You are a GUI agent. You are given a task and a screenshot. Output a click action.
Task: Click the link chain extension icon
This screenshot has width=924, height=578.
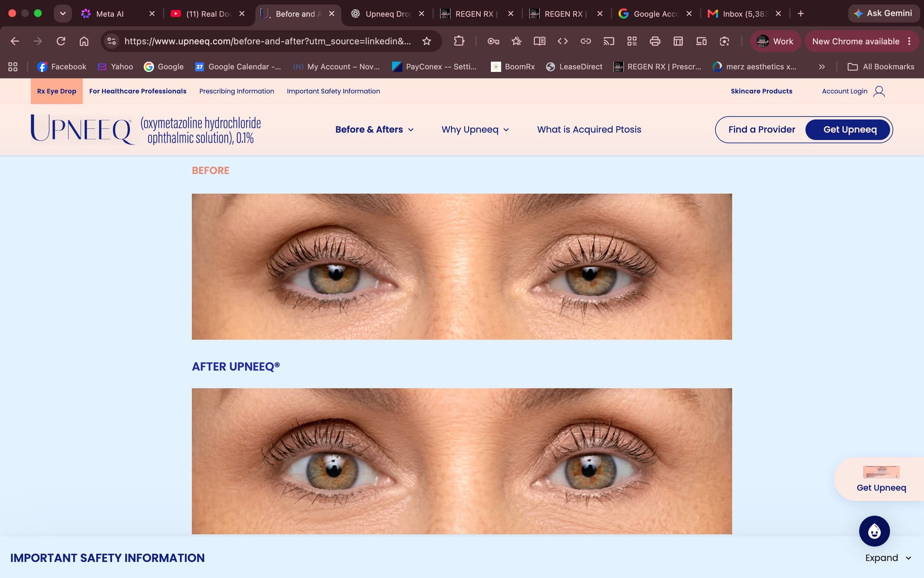point(586,41)
